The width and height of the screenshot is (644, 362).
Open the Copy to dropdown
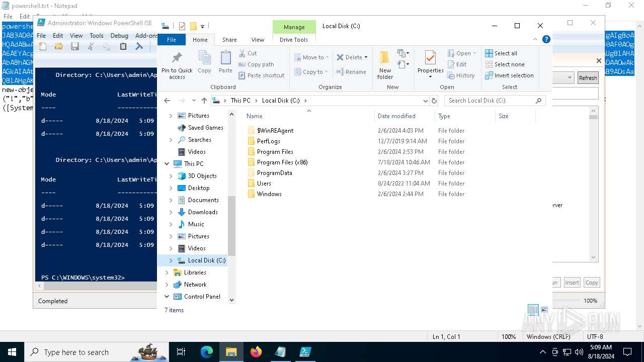click(x=311, y=72)
